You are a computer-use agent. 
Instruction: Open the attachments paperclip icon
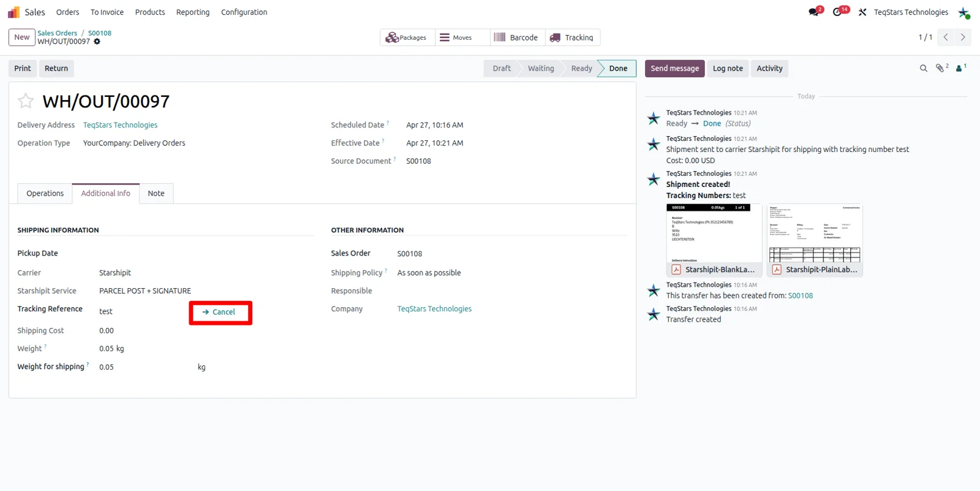[940, 69]
